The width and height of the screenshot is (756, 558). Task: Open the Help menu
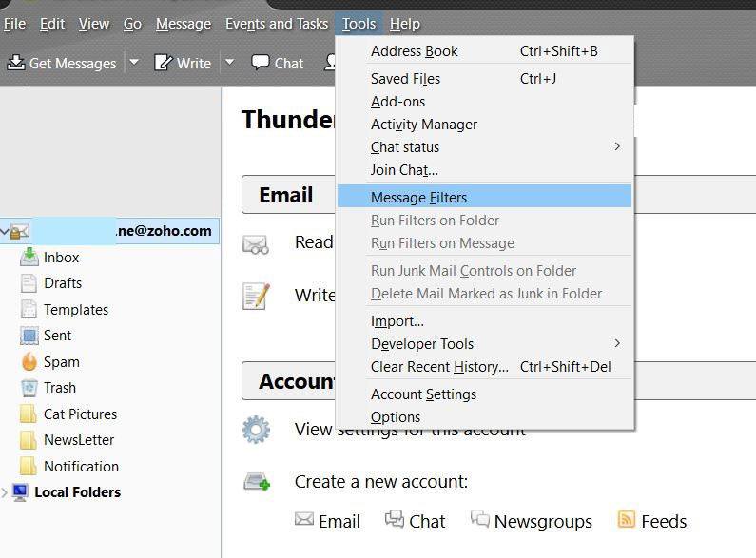405,24
